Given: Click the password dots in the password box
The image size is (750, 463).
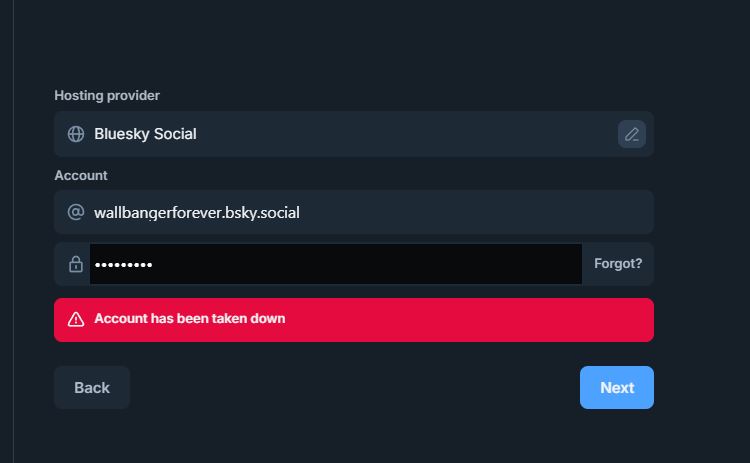Looking at the screenshot, I should click(x=123, y=265).
